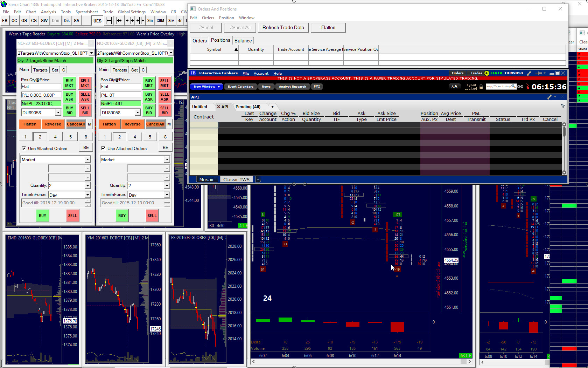Open the API panel wrench icon

(x=549, y=97)
